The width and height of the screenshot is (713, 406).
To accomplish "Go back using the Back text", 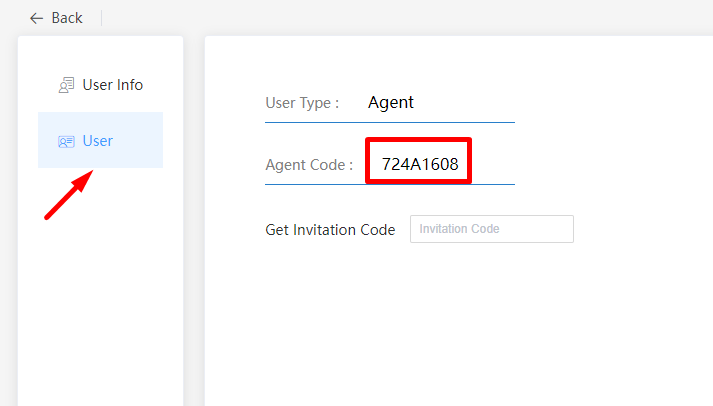I will coord(67,18).
